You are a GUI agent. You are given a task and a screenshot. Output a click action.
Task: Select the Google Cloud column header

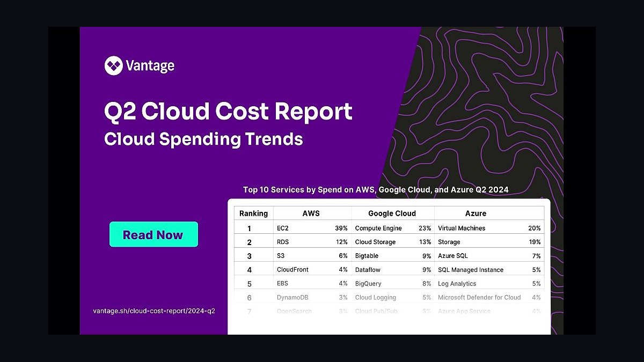coord(392,213)
